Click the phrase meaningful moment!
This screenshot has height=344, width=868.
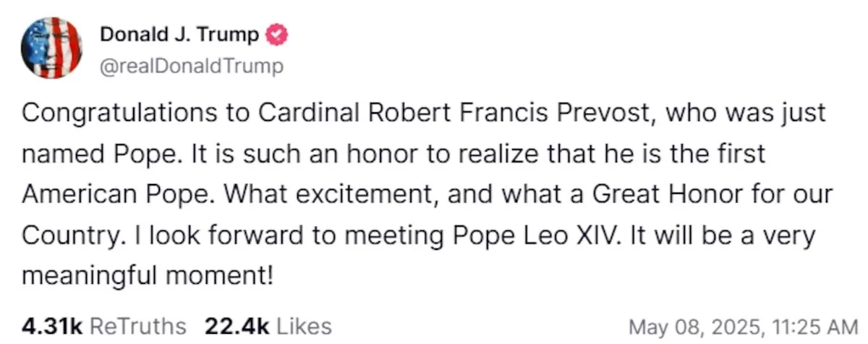coord(148,276)
